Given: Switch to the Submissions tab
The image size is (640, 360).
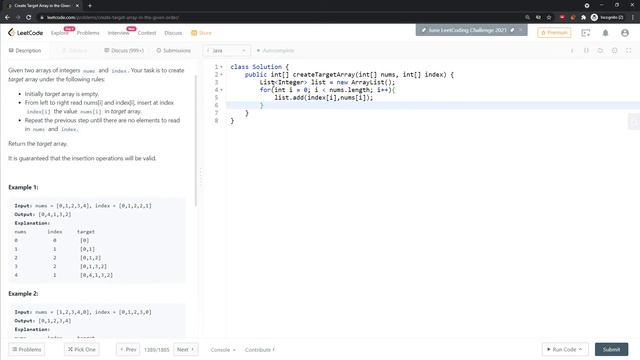Looking at the screenshot, I should pos(173,51).
